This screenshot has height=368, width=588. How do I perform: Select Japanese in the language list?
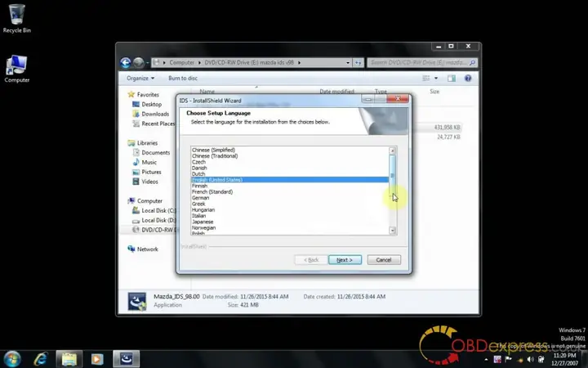[203, 221]
